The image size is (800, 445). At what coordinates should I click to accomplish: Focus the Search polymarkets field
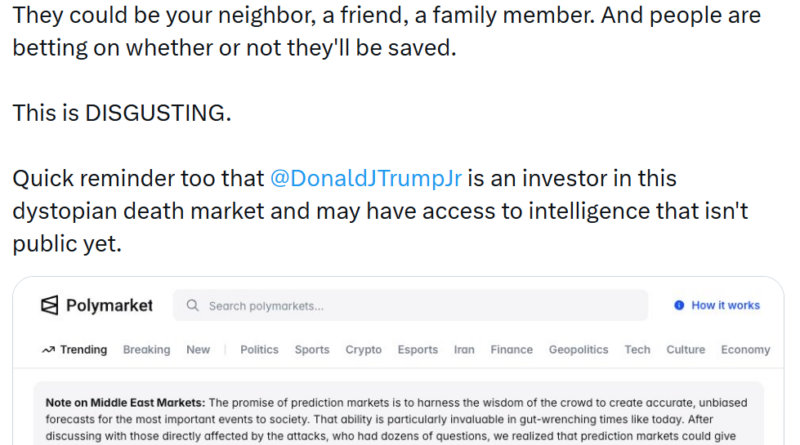coord(420,306)
